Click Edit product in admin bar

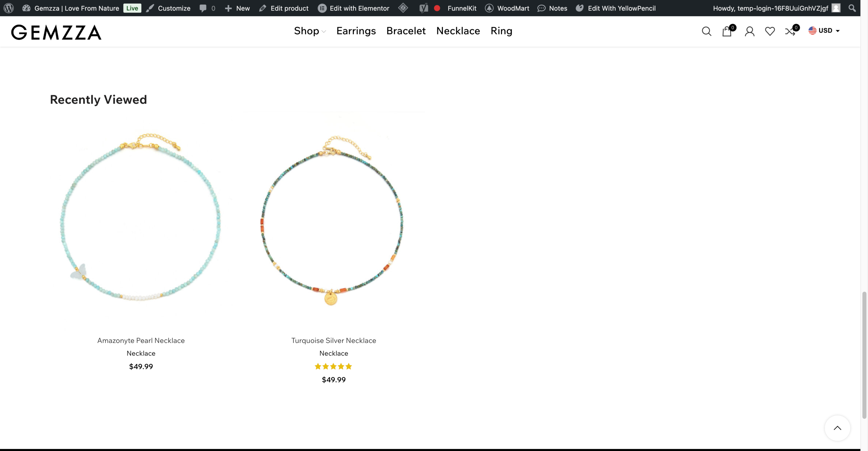pyautogui.click(x=284, y=8)
